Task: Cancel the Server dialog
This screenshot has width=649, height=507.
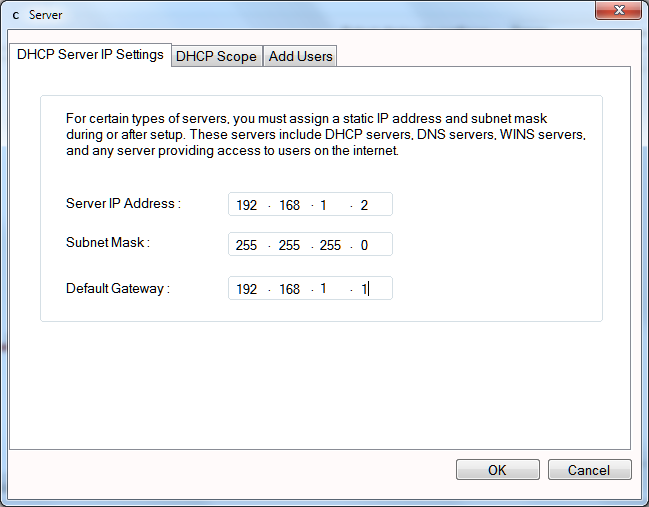Action: pyautogui.click(x=589, y=470)
